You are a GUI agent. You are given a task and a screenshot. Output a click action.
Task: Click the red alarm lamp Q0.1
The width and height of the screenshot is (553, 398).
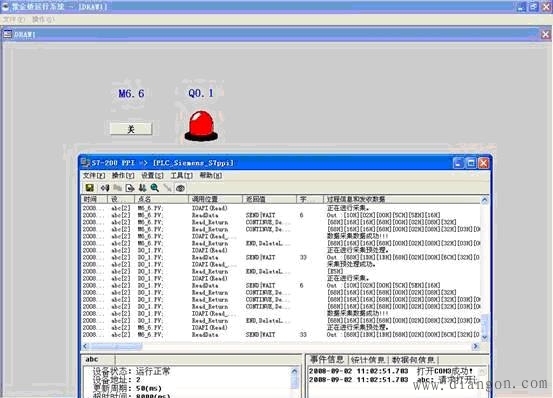[201, 126]
